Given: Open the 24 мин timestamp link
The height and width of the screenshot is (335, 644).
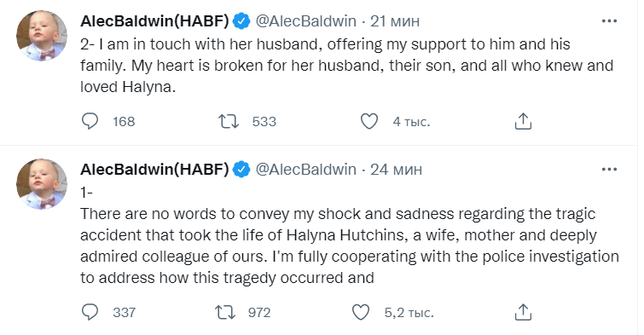Looking at the screenshot, I should [x=396, y=169].
